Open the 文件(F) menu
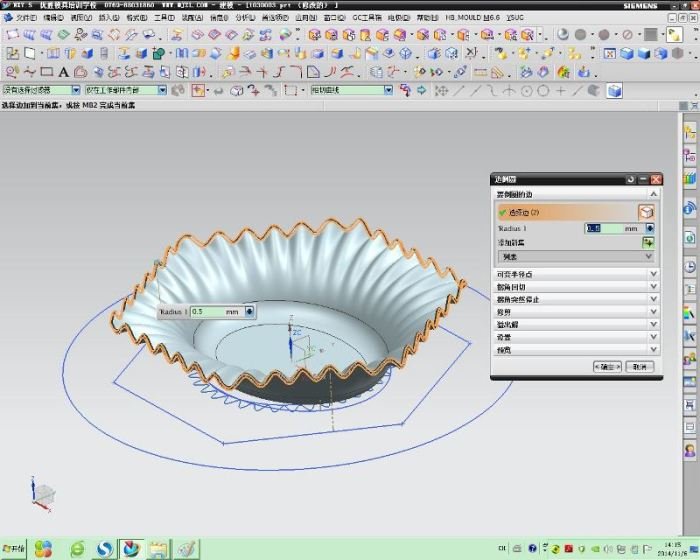This screenshot has height=560, width=700. [26, 18]
